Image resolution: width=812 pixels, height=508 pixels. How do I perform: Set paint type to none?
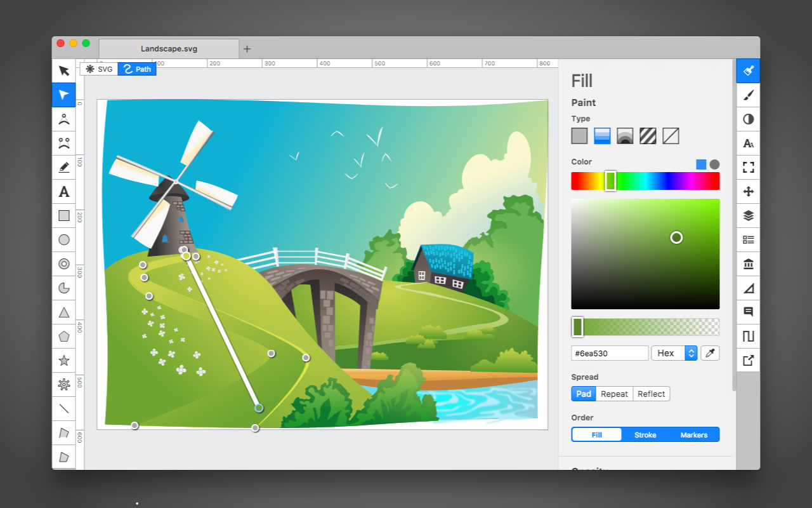coord(671,136)
